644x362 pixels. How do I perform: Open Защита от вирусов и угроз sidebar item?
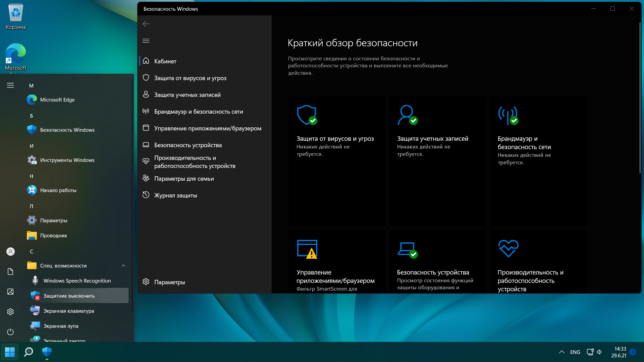[190, 78]
